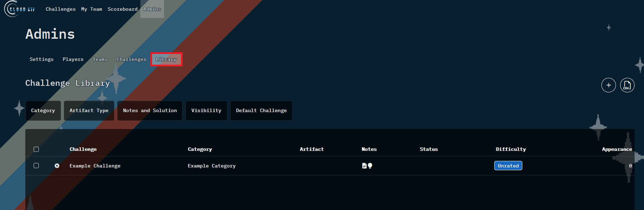
Task: Click the Example Category cell
Action: (212, 166)
